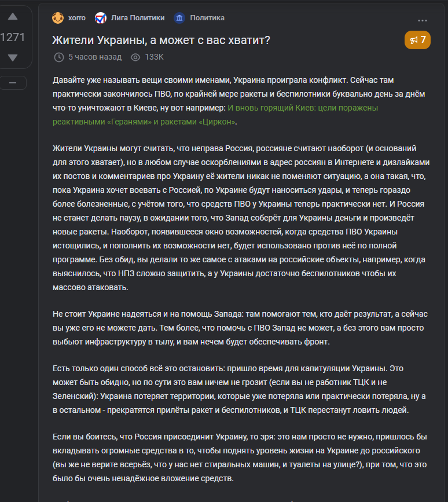The image size is (448, 502).
Task: Click the orange badge showing 7
Action: [x=417, y=40]
